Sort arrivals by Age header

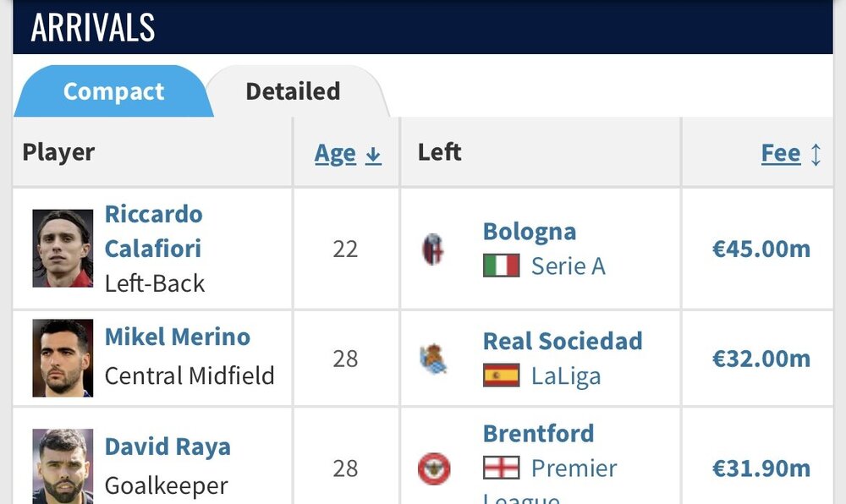coord(335,153)
